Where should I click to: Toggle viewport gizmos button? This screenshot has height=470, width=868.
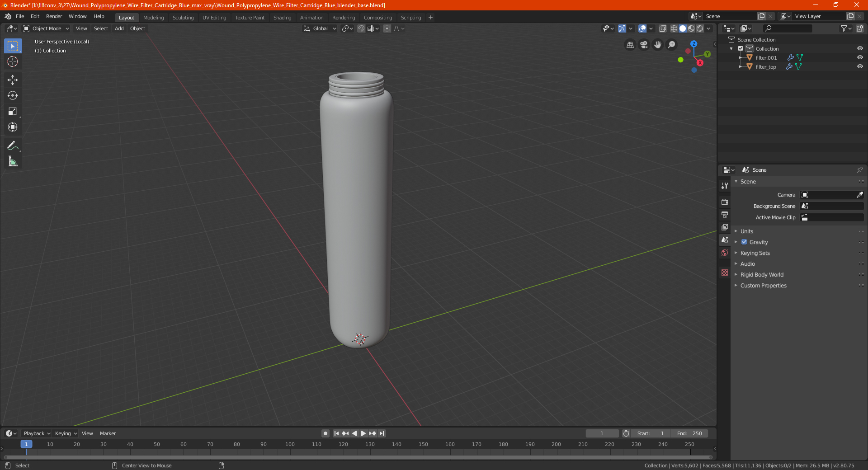pyautogui.click(x=622, y=28)
